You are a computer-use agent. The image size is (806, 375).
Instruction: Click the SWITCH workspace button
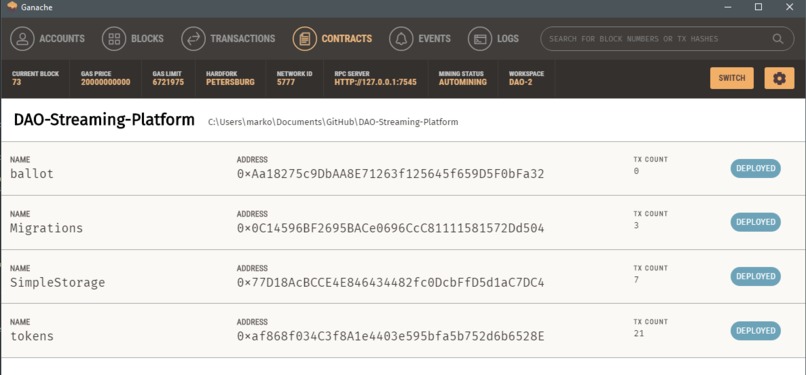[x=732, y=78]
